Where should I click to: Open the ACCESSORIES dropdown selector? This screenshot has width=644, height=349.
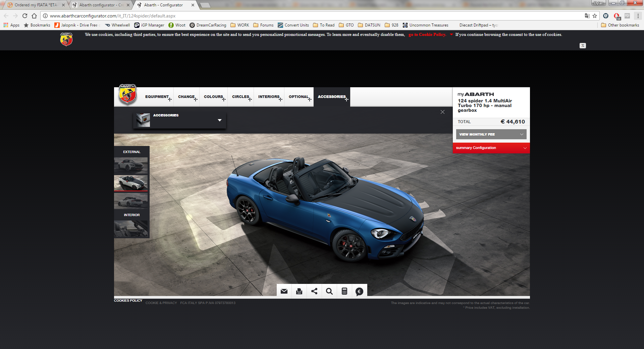point(179,120)
